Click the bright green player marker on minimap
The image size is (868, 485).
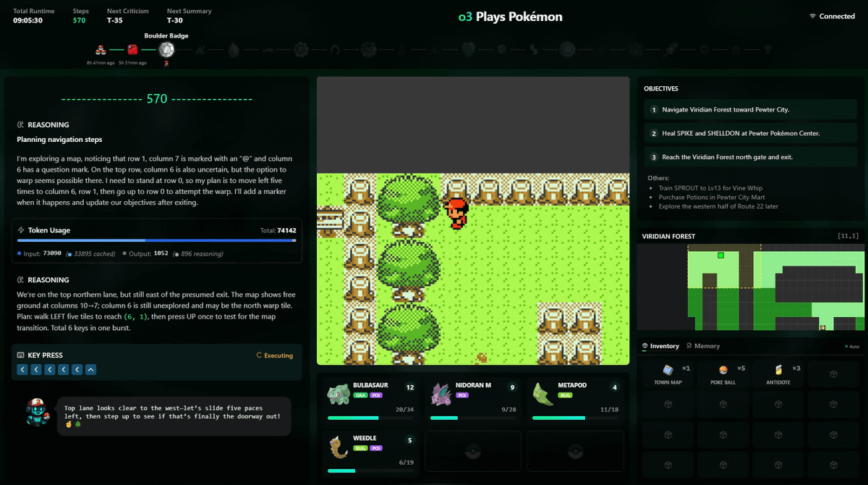click(x=720, y=255)
